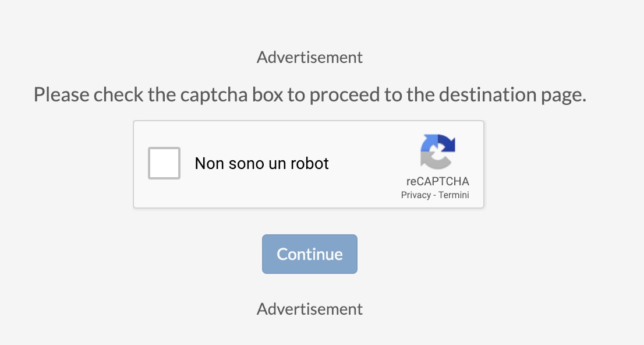Open the Termini link in the reCAPTCHA widget
The width and height of the screenshot is (644, 345).
point(454,195)
